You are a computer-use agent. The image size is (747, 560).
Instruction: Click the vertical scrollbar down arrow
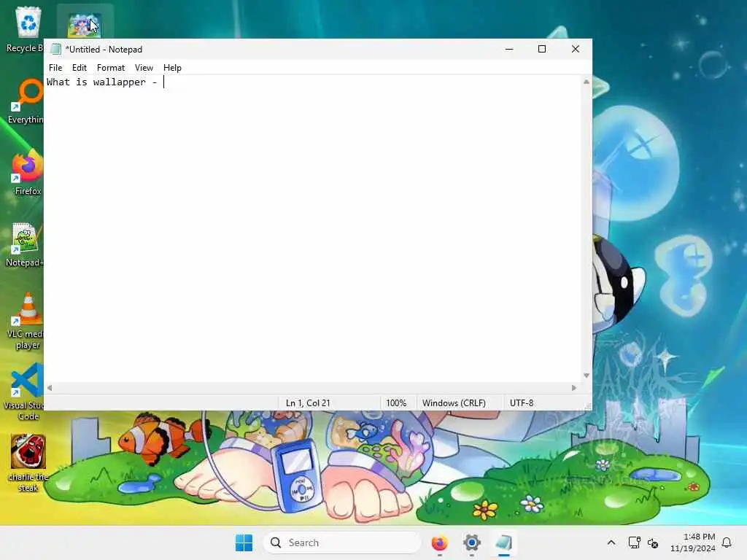click(587, 376)
